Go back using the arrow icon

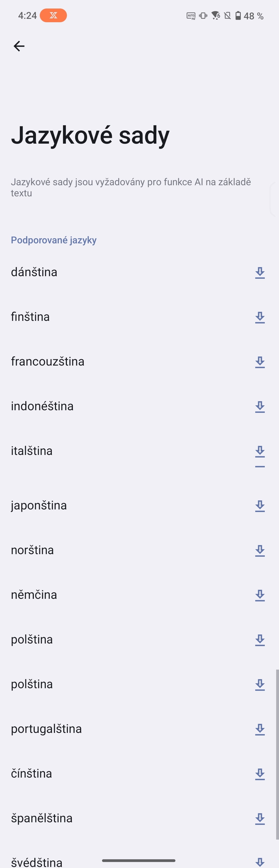(x=19, y=46)
